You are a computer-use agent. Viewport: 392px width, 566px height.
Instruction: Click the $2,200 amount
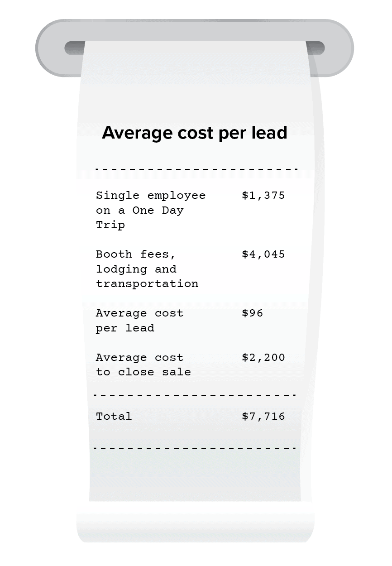coord(263,358)
